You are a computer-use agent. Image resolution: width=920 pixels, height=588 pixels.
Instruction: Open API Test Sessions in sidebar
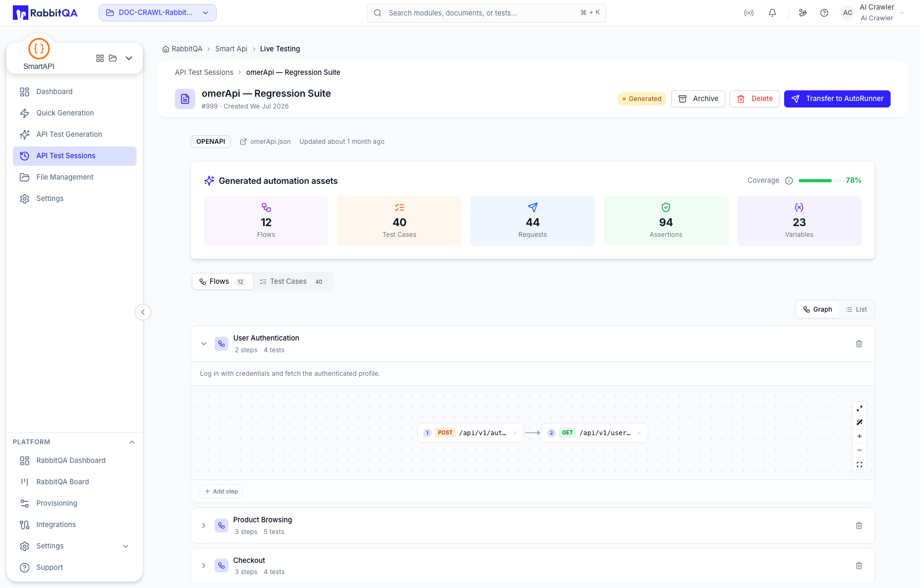click(x=74, y=156)
